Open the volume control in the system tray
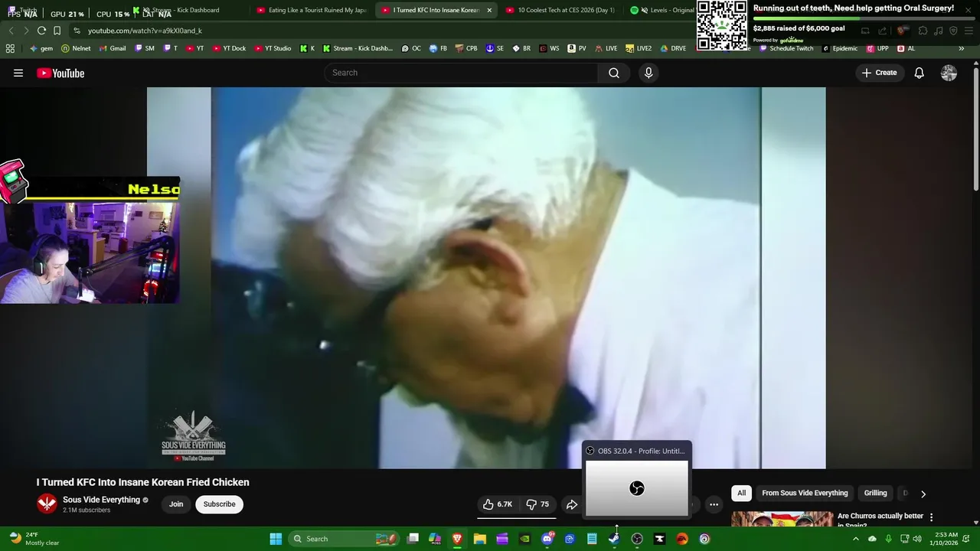Viewport: 980px width, 551px height. tap(917, 539)
